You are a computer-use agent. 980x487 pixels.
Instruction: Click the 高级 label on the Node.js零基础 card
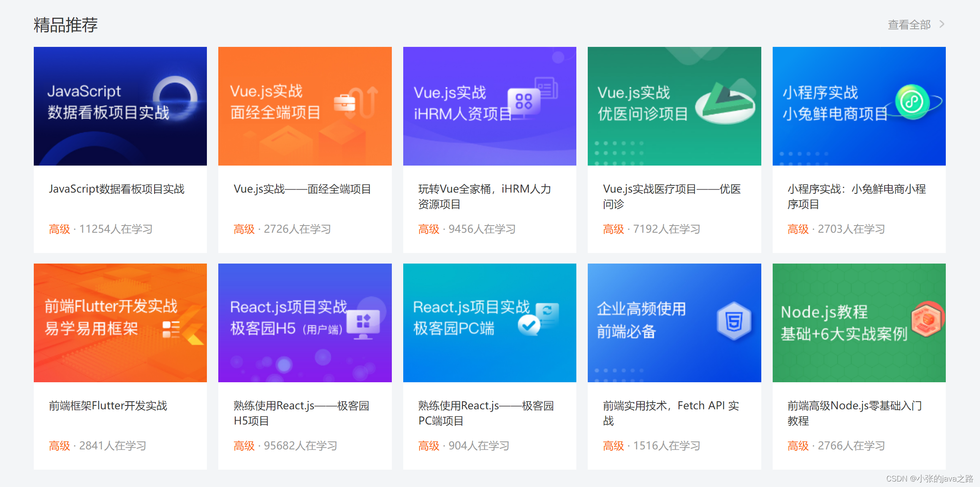798,446
